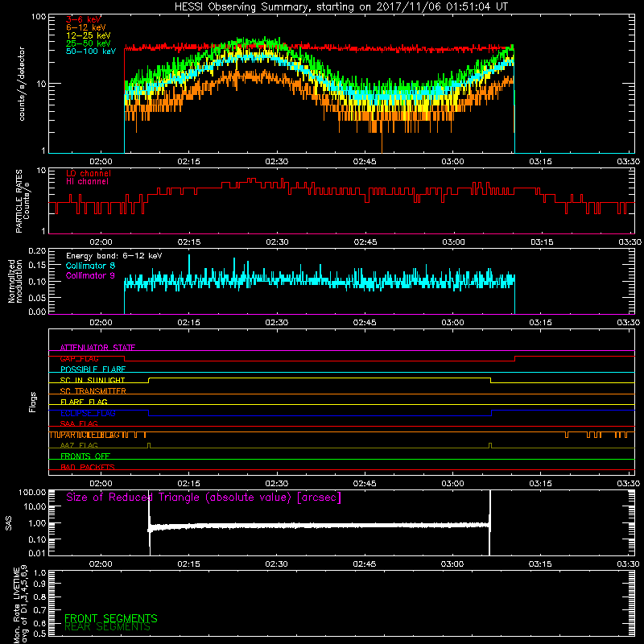Click the FLARE_FLAG label
Viewport: 644px width, 644px height.
tap(84, 402)
